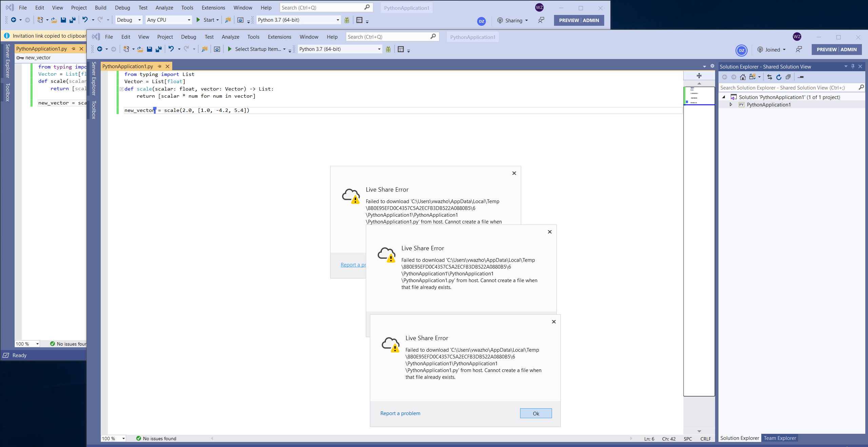Click the Send Feedback icon near Joined
This screenshot has width=868, height=447.
coord(799,50)
